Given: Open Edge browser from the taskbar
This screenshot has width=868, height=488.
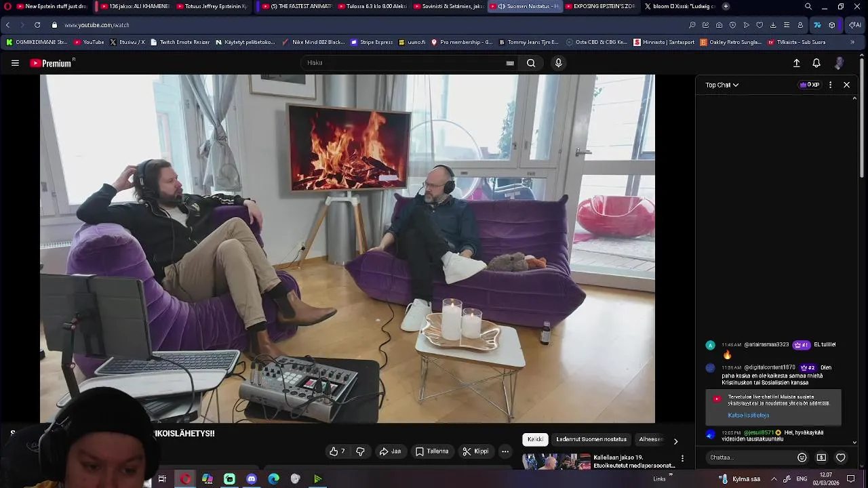Looking at the screenshot, I should [x=273, y=479].
